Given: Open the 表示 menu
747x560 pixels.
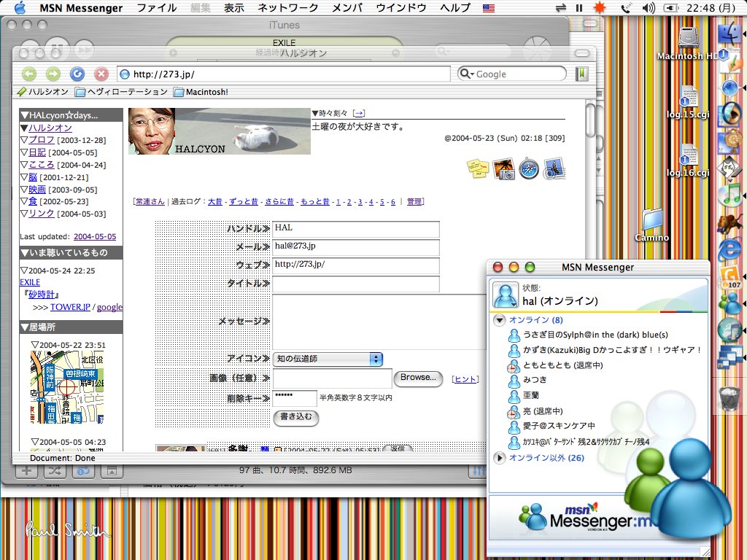Looking at the screenshot, I should coord(234,7).
